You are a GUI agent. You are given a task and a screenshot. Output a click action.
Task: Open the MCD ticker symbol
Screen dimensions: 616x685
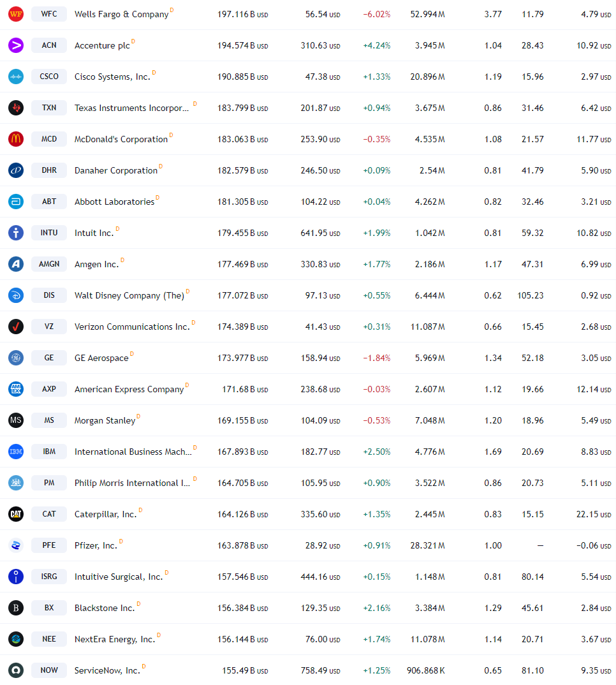pos(49,139)
